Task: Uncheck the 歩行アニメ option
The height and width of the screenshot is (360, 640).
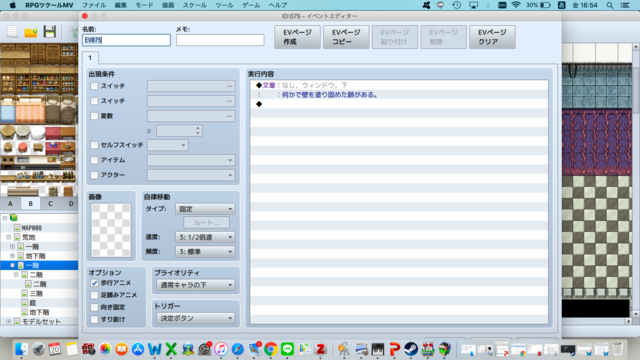Action: (x=94, y=283)
